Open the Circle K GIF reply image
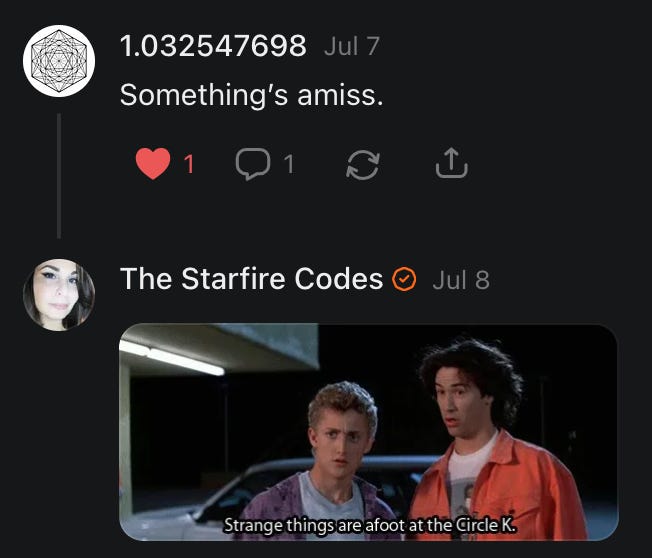This screenshot has height=558, width=652. 369,432
